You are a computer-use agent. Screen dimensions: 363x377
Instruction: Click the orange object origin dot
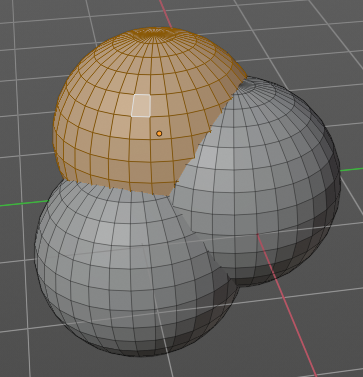(159, 134)
